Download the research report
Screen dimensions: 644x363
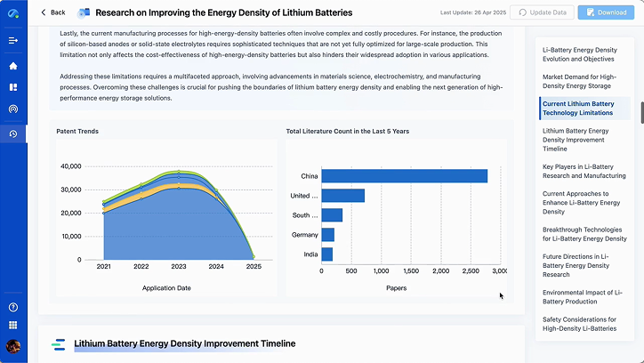click(606, 12)
